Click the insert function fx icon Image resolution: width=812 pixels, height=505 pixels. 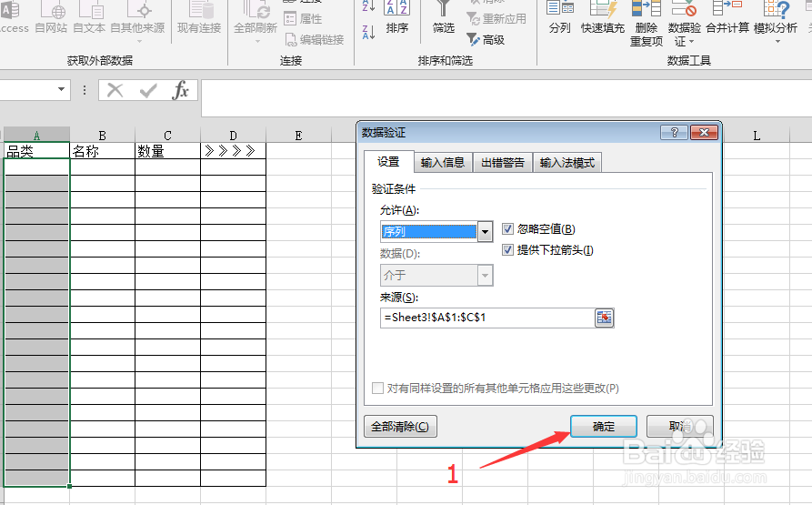[x=180, y=90]
